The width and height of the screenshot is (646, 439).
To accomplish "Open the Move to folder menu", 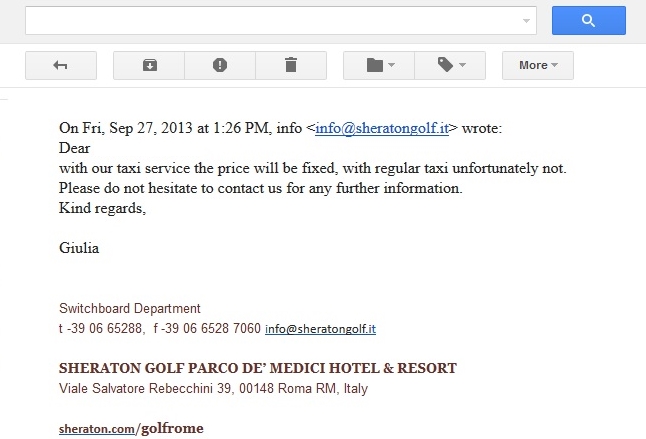I will 380,65.
